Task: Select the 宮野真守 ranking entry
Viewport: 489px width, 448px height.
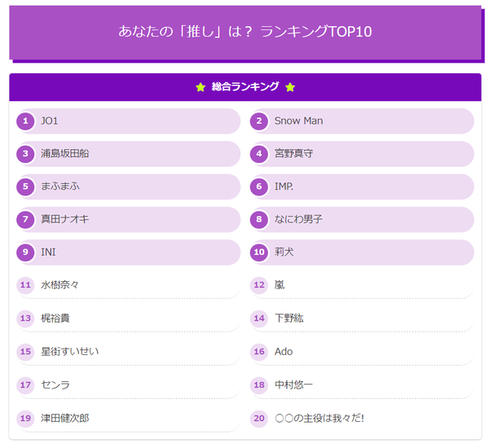Action: (x=362, y=154)
